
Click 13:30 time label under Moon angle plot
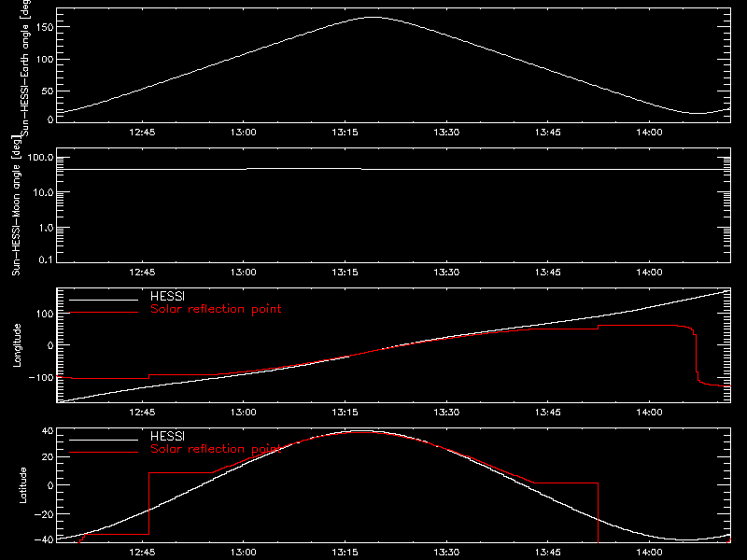point(446,273)
